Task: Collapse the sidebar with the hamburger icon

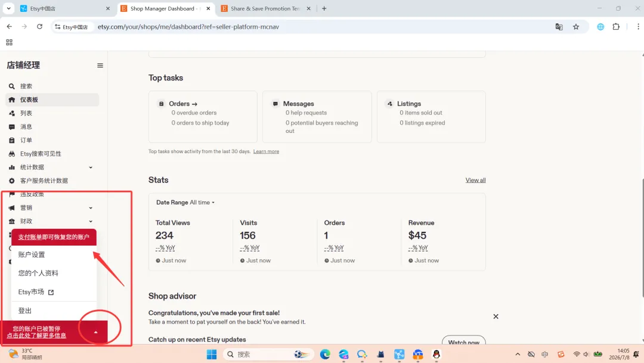Action: click(x=100, y=66)
